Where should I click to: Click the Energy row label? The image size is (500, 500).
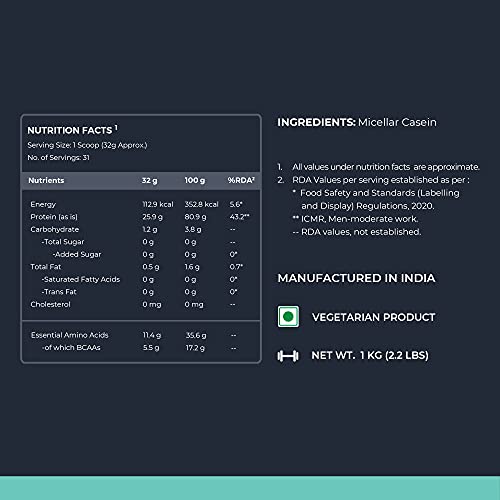[x=43, y=204]
